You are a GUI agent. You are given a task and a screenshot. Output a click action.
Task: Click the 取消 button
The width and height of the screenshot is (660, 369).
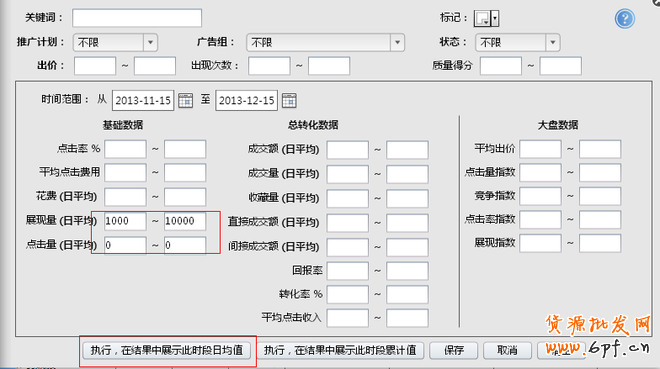pyautogui.click(x=507, y=350)
